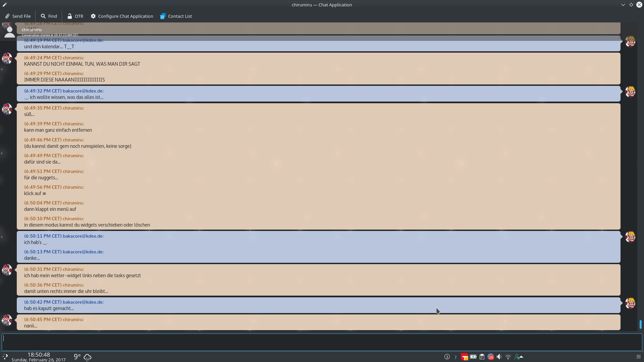Click bakacore's avatar beside 6:49:32 PM message
Image resolution: width=644 pixels, height=362 pixels.
click(x=630, y=92)
